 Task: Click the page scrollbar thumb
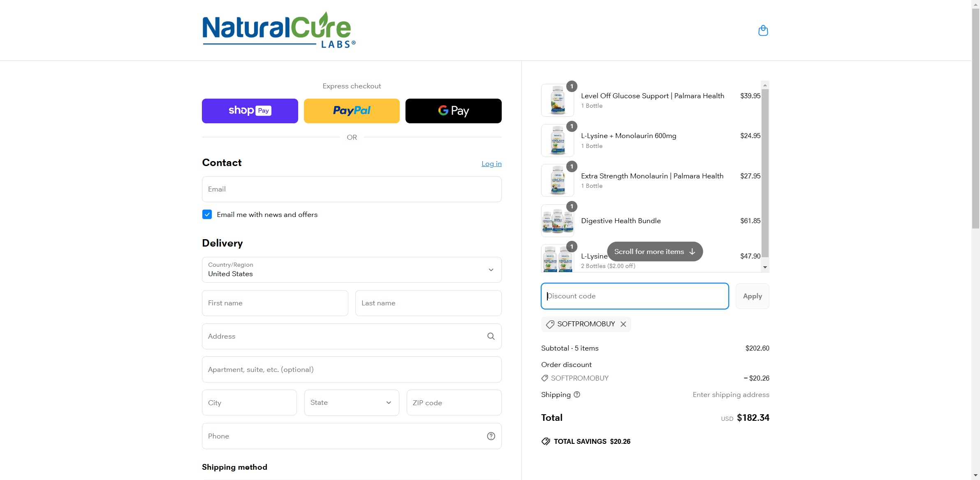coord(975,118)
